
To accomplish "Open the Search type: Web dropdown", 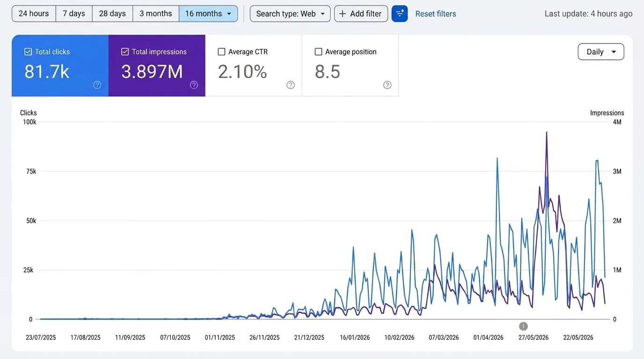I will pyautogui.click(x=290, y=14).
